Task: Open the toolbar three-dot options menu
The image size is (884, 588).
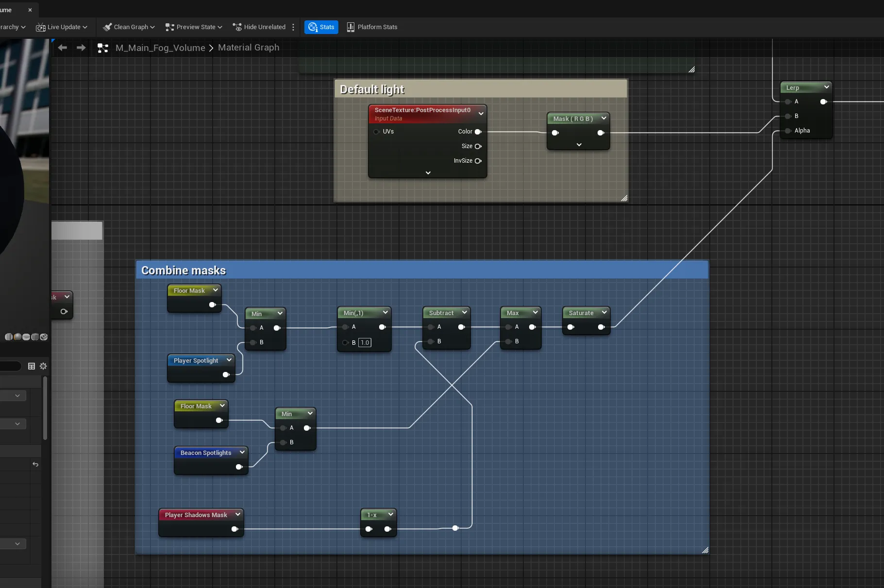Action: (293, 27)
